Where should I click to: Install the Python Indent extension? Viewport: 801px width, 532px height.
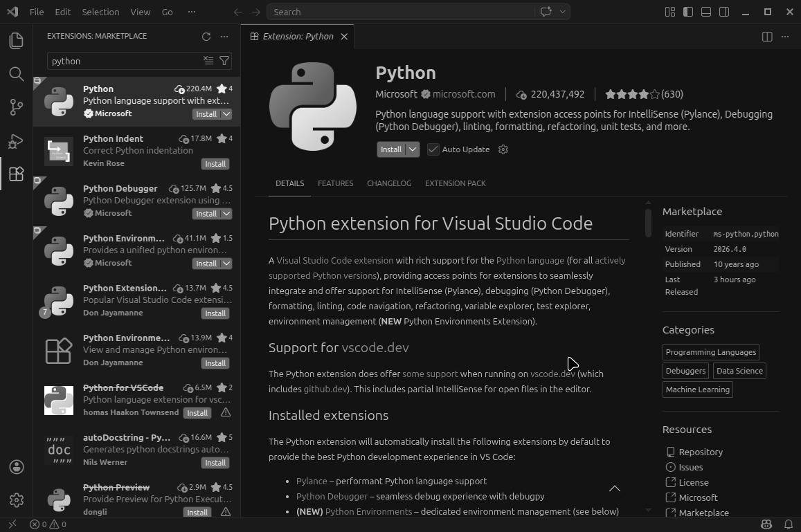click(215, 164)
